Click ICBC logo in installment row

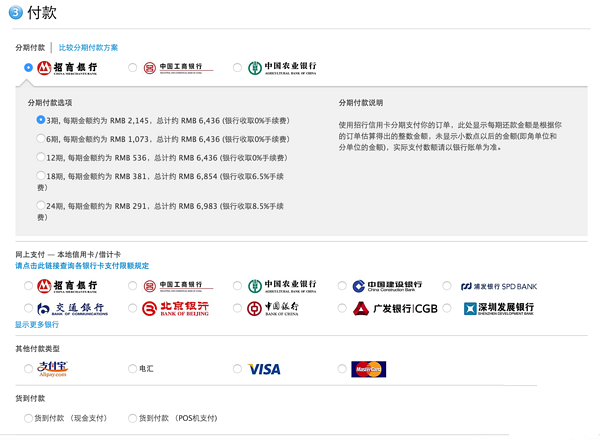[x=178, y=68]
